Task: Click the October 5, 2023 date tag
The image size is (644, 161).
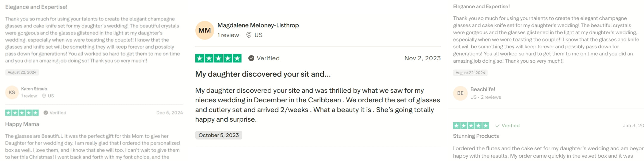Action: pos(219,135)
